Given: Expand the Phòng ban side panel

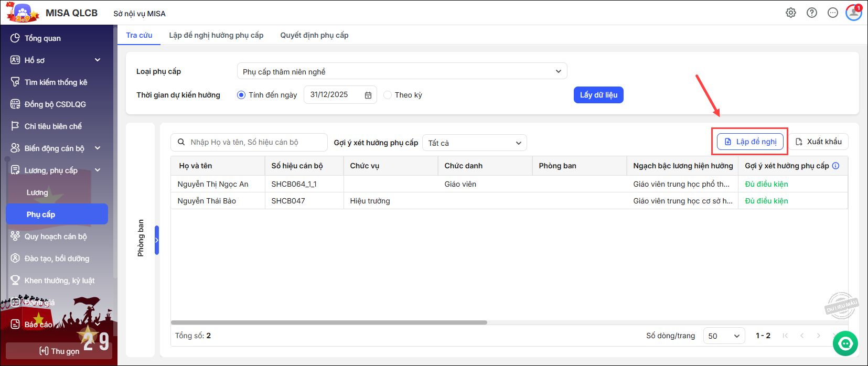Looking at the screenshot, I should click(x=156, y=240).
